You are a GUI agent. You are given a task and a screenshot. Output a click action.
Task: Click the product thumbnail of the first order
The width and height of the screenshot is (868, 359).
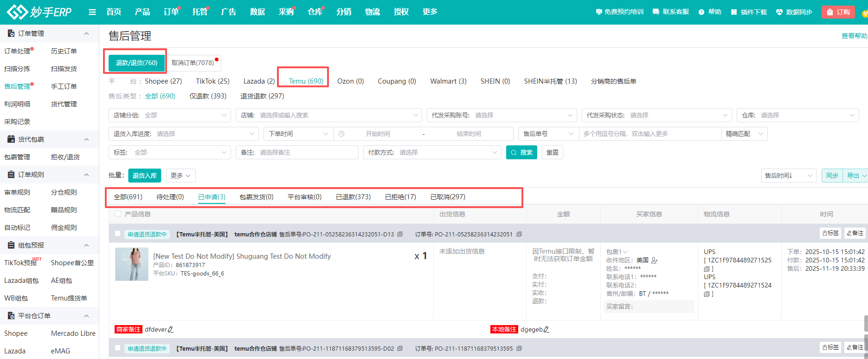[132, 264]
